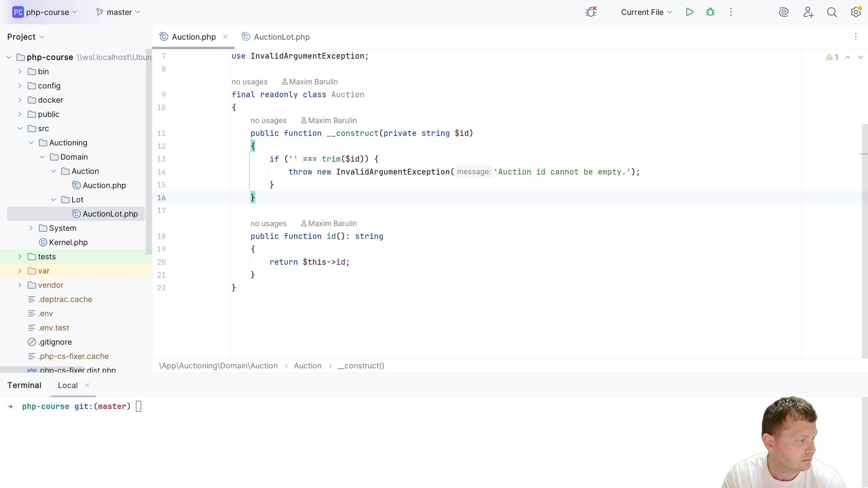Collapse the Domain folder
The image size is (868, 488).
[42, 157]
